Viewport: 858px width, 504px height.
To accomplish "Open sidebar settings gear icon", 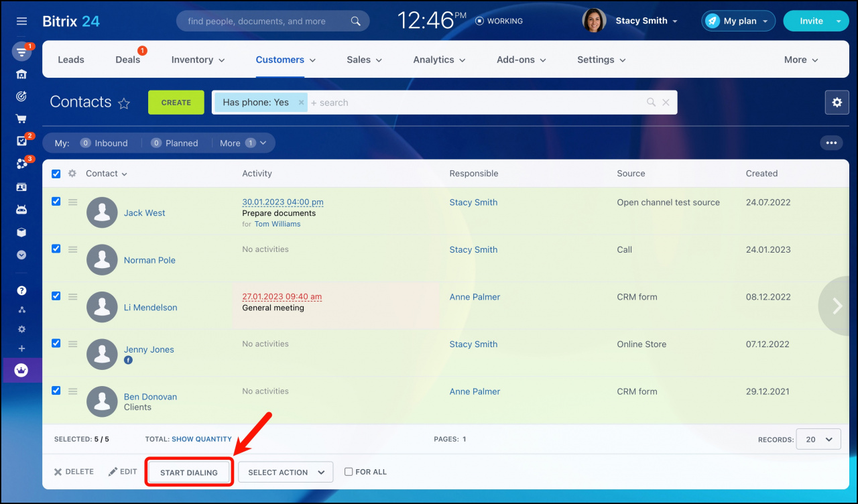I will [x=21, y=329].
